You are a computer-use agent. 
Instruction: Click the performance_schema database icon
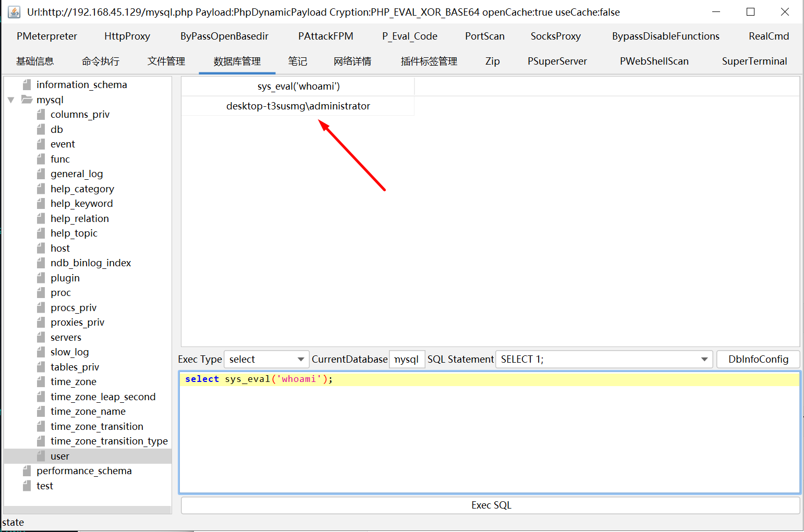[x=27, y=471]
